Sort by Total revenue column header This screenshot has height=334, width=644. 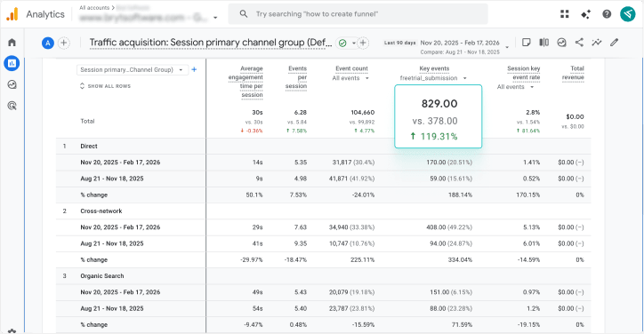[x=573, y=73]
